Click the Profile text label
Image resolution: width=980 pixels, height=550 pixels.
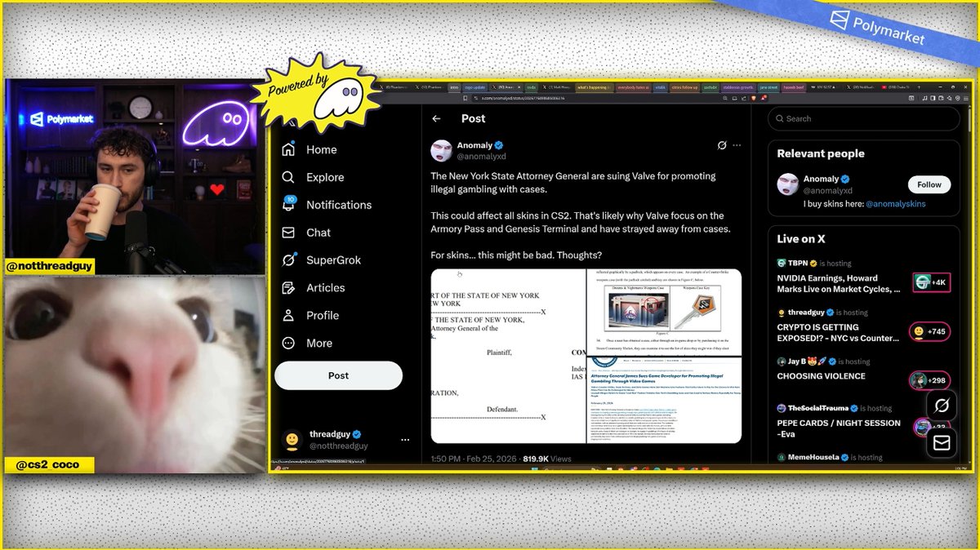pyautogui.click(x=323, y=316)
